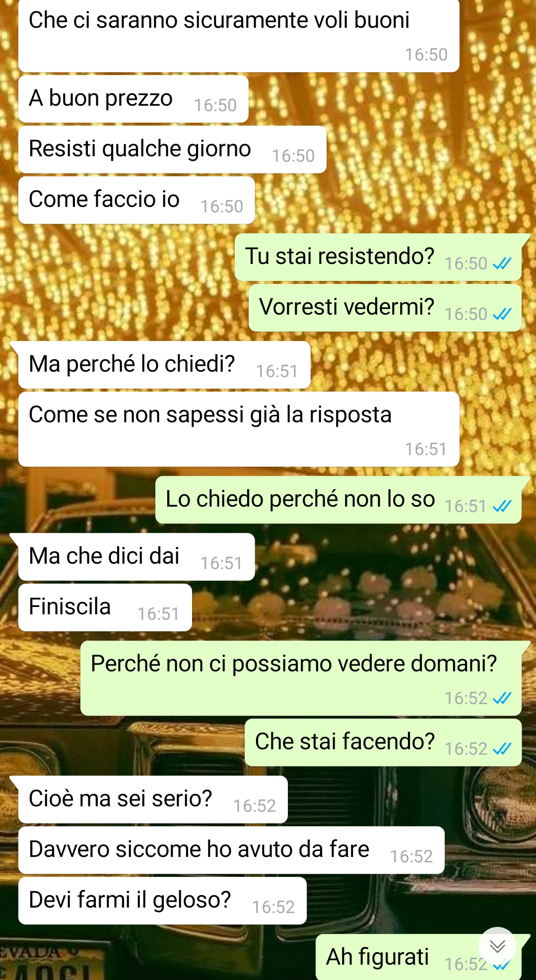Tap double check on 'Che stai facendo?' message
The height and width of the screenshot is (980, 536).
pos(502,749)
